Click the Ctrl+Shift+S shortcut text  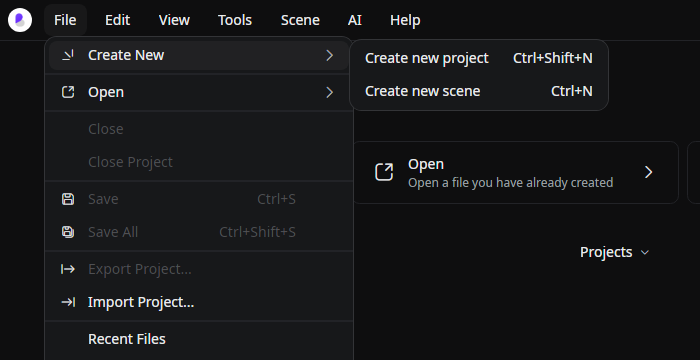coord(257,232)
